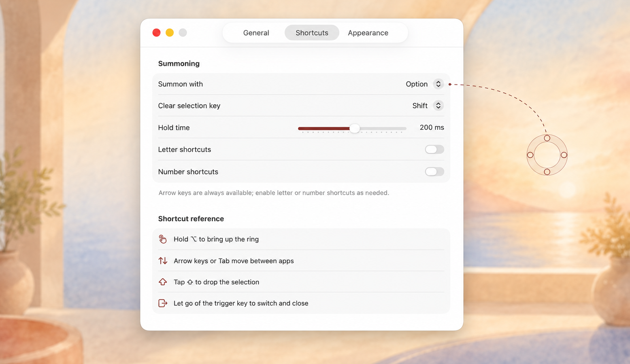Click the yellow minimize window button
Image resolution: width=630 pixels, height=364 pixels.
click(170, 33)
